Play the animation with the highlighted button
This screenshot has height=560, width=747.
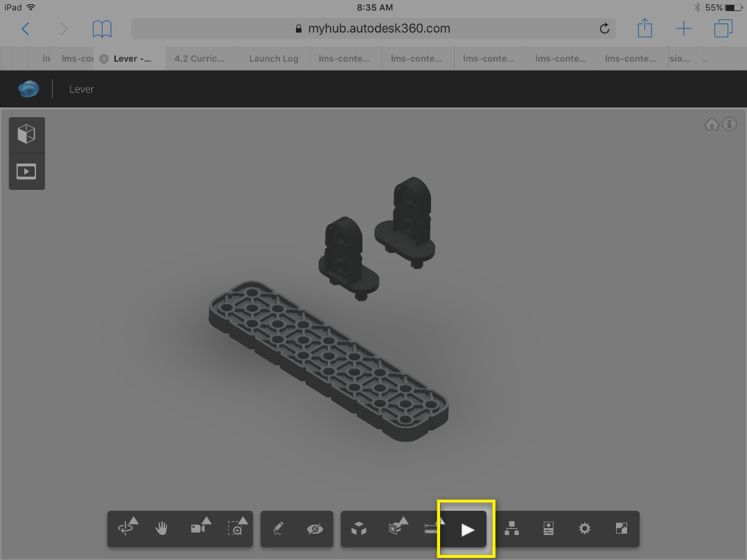pyautogui.click(x=466, y=529)
